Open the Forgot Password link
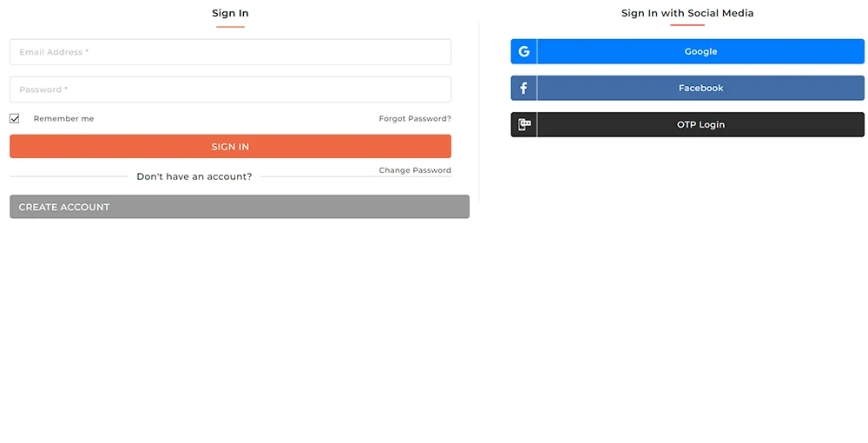The width and height of the screenshot is (868, 443). (415, 118)
